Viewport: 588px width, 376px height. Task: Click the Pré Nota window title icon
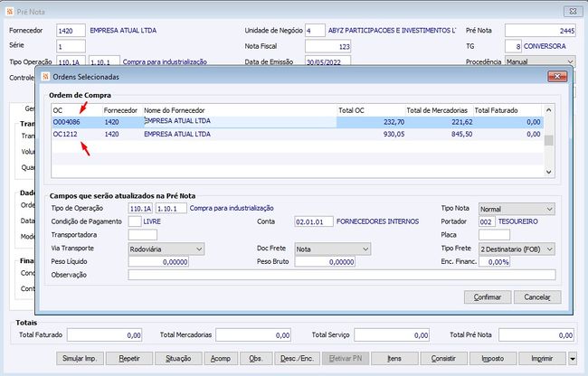pyautogui.click(x=8, y=11)
